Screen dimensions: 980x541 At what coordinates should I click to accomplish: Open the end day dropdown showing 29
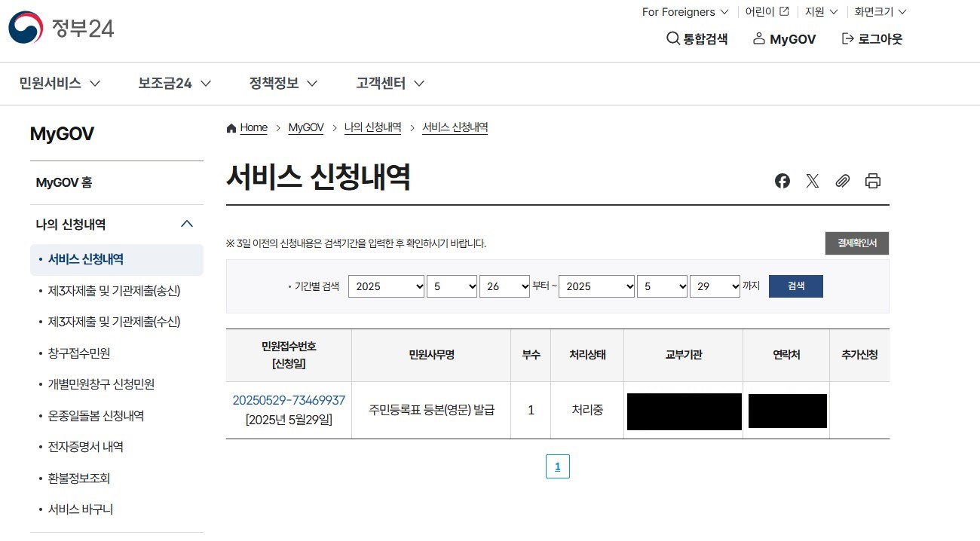(715, 286)
